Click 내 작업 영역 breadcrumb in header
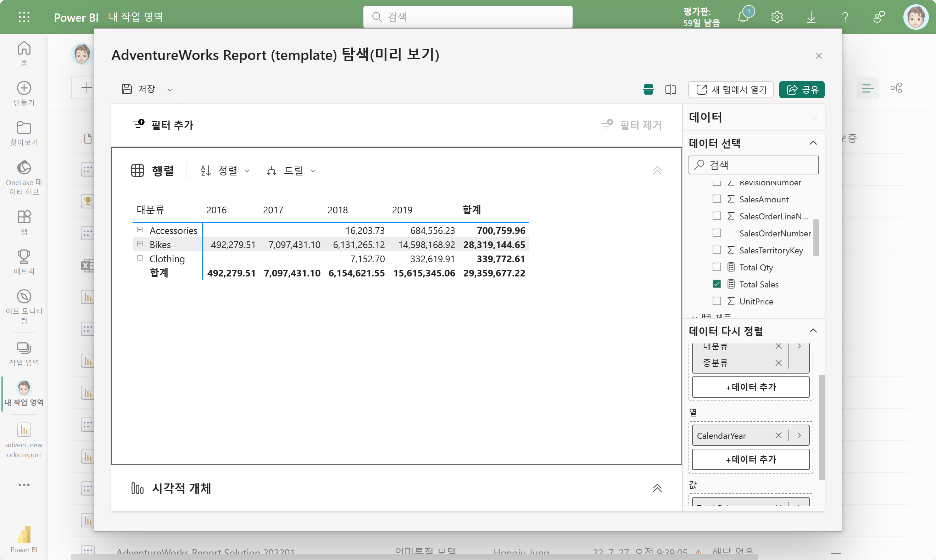 coord(135,17)
